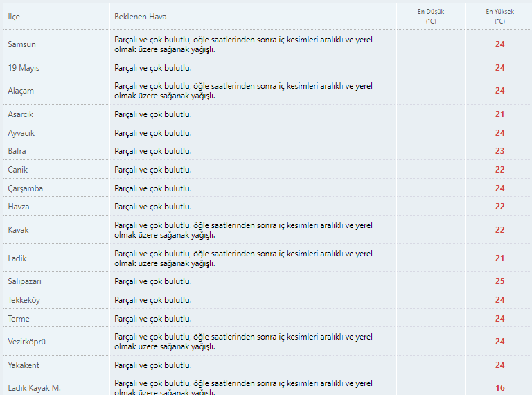
Task: Select the Kavak district name
Action: (18, 230)
